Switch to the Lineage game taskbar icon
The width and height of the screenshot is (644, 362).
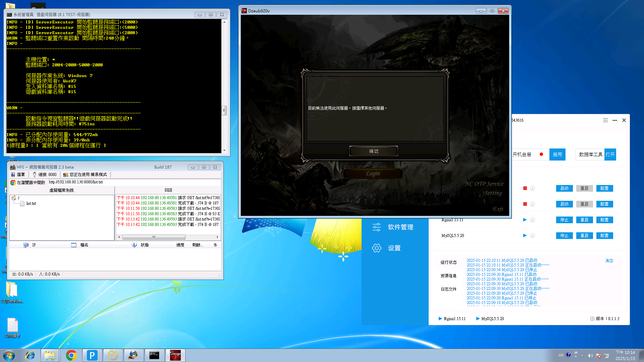(x=175, y=355)
